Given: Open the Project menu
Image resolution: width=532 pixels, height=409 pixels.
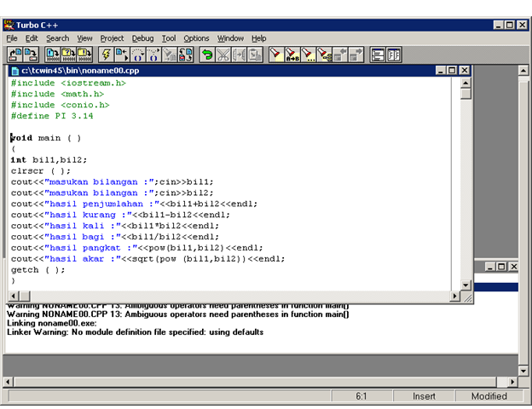Looking at the screenshot, I should pos(112,38).
